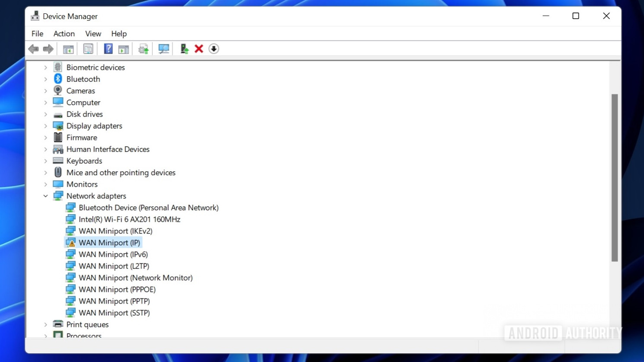Click the Scan for hardware changes icon
Screen dimensions: 644x362
pos(163,48)
